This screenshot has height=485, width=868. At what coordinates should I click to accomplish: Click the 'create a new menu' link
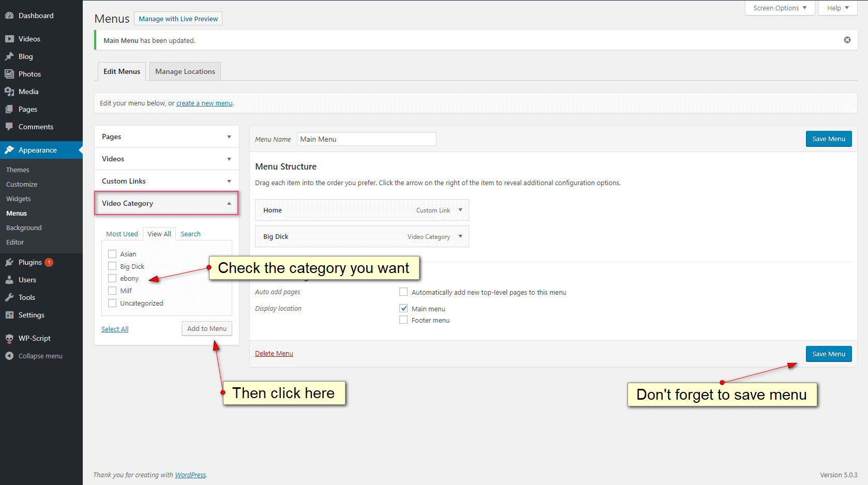pyautogui.click(x=204, y=103)
